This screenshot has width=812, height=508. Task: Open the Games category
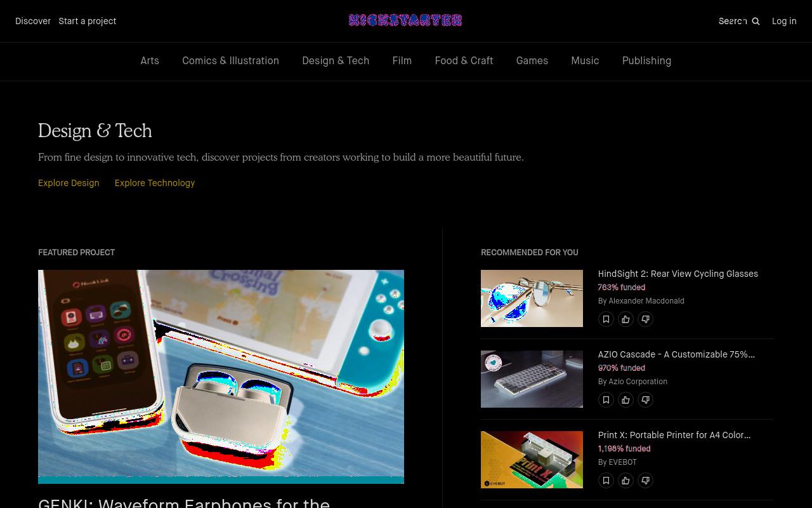click(532, 61)
